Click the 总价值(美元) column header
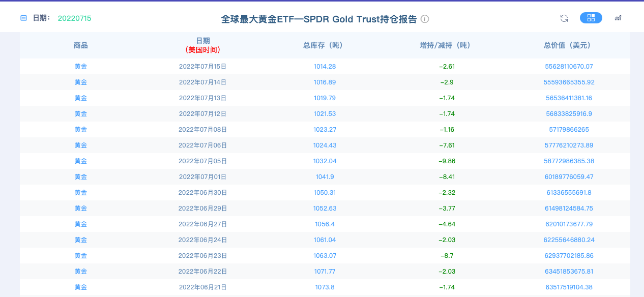 569,45
